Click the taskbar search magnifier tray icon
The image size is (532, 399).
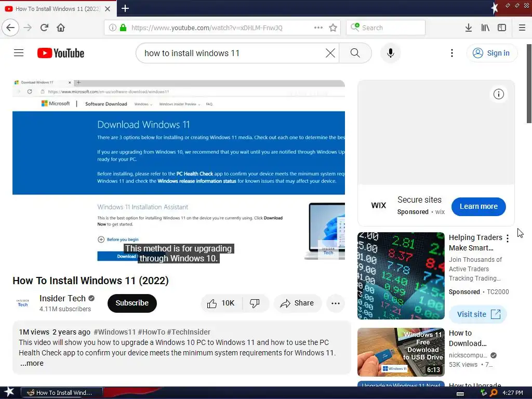[494, 393]
